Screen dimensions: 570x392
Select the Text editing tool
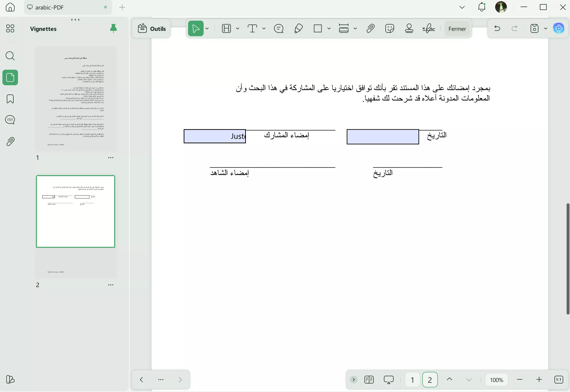click(253, 28)
